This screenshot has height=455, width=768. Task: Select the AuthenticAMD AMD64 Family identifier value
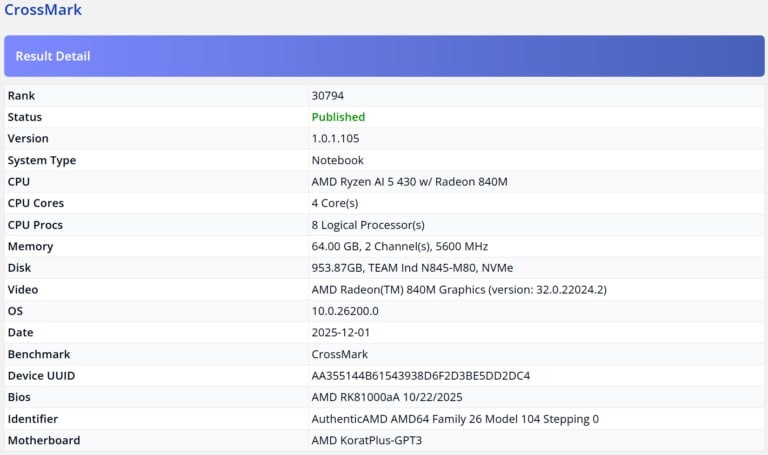coord(455,419)
